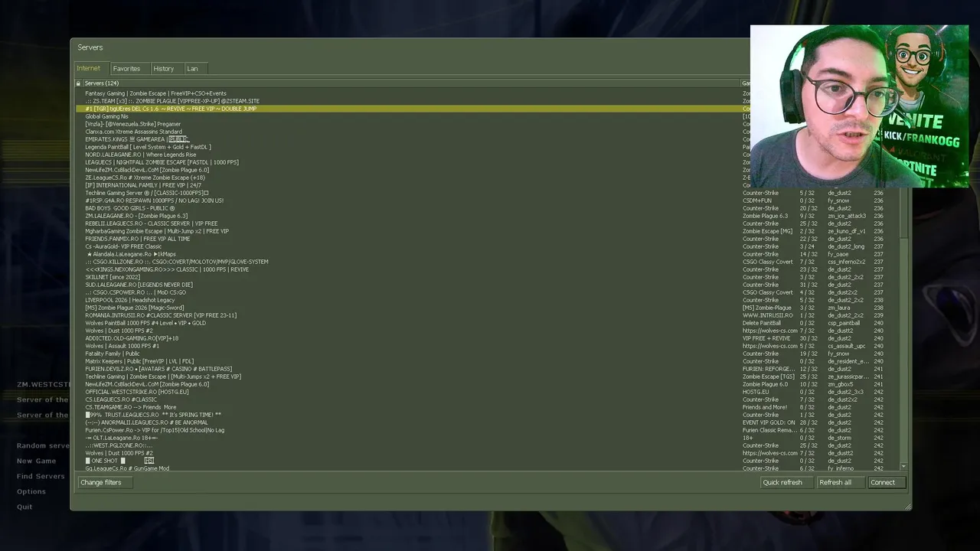This screenshot has height=551, width=980.
Task: Open Options in the main menu
Action: click(31, 491)
